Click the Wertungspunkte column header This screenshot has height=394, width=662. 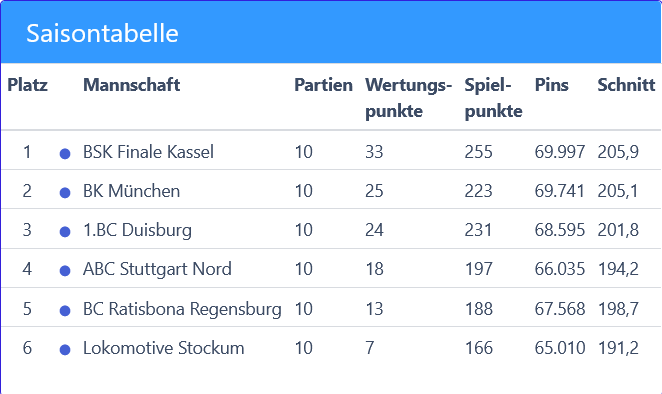pyautogui.click(x=408, y=98)
